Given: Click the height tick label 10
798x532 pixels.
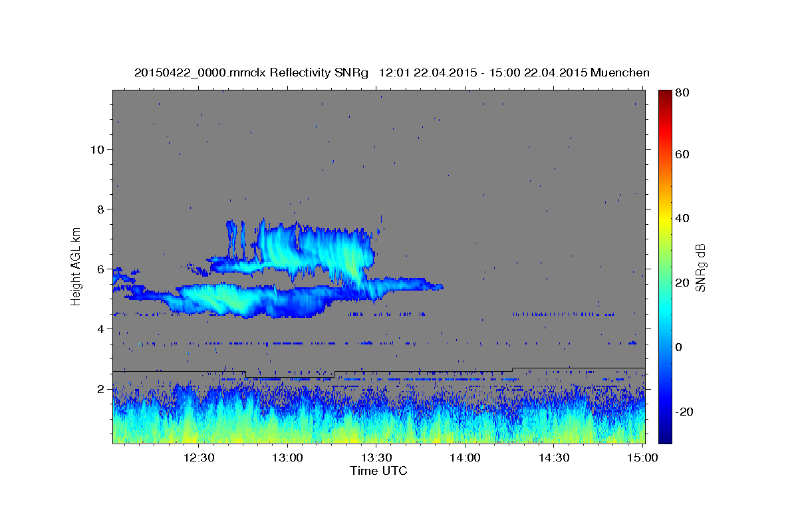Looking at the screenshot, I should tap(97, 149).
